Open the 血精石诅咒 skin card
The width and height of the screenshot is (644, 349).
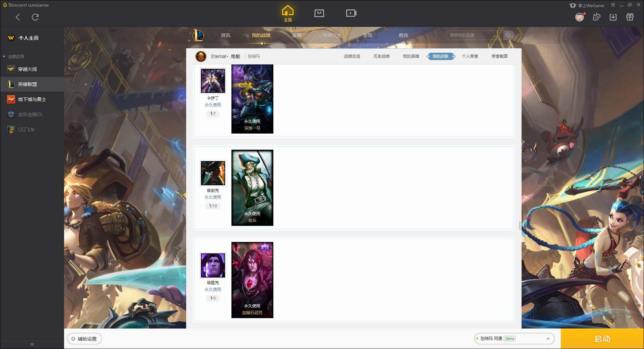(x=252, y=280)
